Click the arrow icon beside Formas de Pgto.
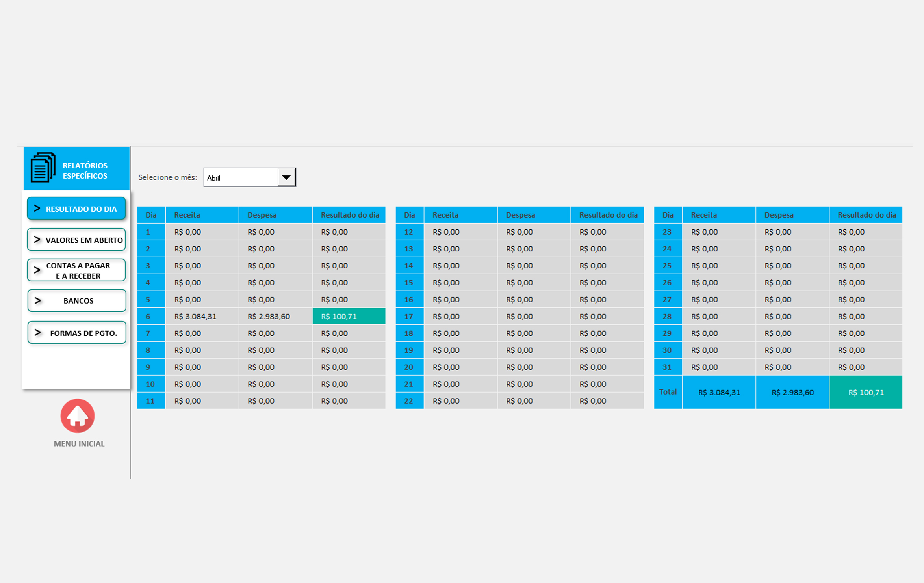Viewport: 924px width, 583px height. (37, 333)
